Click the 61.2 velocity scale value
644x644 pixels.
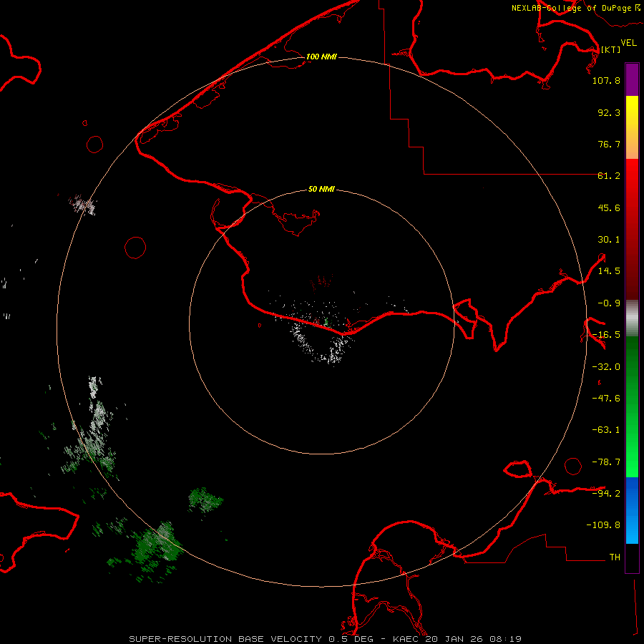609,176
